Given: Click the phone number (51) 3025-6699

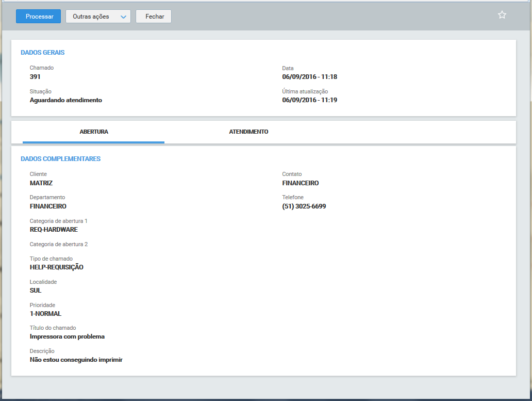Looking at the screenshot, I should pyautogui.click(x=304, y=206).
